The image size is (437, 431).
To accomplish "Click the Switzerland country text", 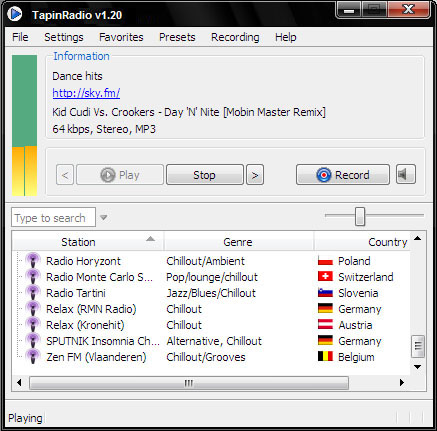I will 366,277.
